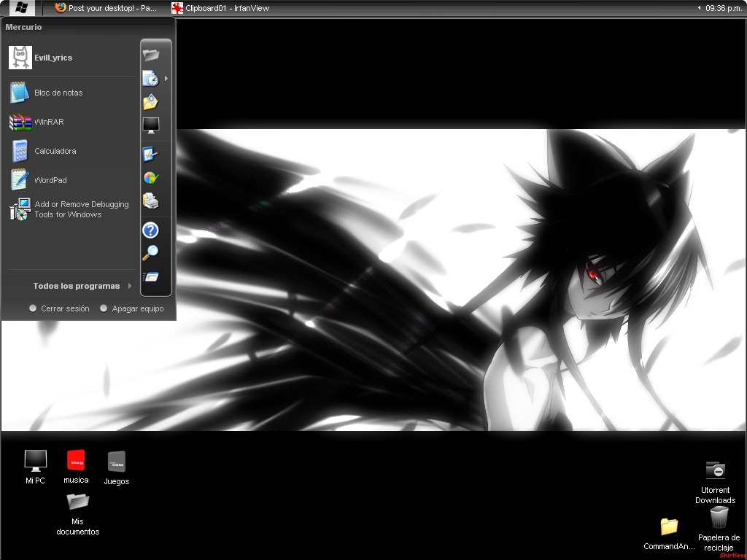The height and width of the screenshot is (560, 747).
Task: Open the colorful Windows logo check icon
Action: click(150, 178)
